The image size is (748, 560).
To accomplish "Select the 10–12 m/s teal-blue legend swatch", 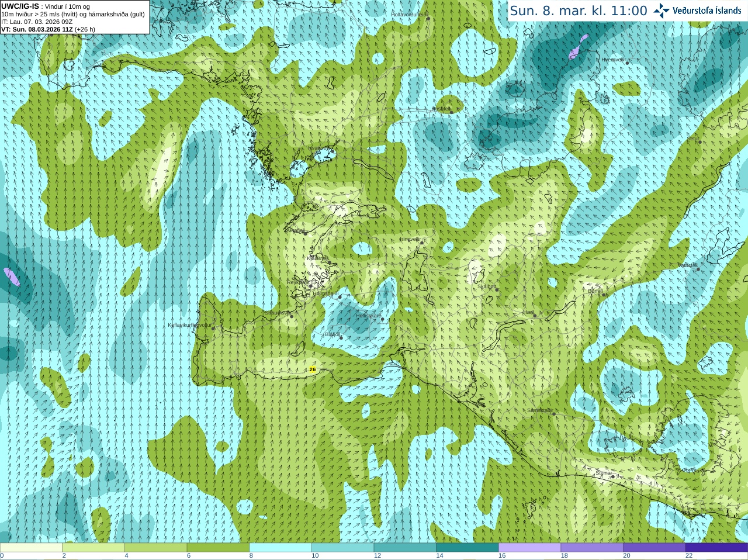I will (343, 548).
